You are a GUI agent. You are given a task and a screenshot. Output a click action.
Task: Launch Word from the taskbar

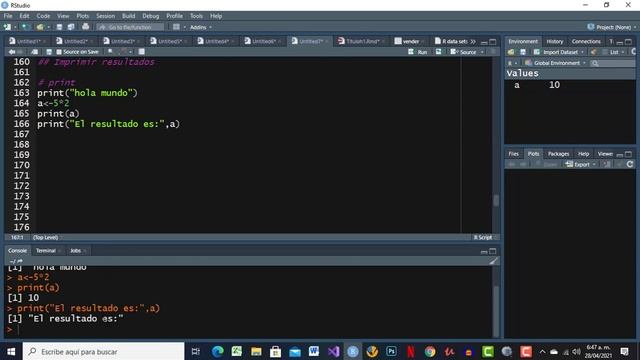pos(314,351)
